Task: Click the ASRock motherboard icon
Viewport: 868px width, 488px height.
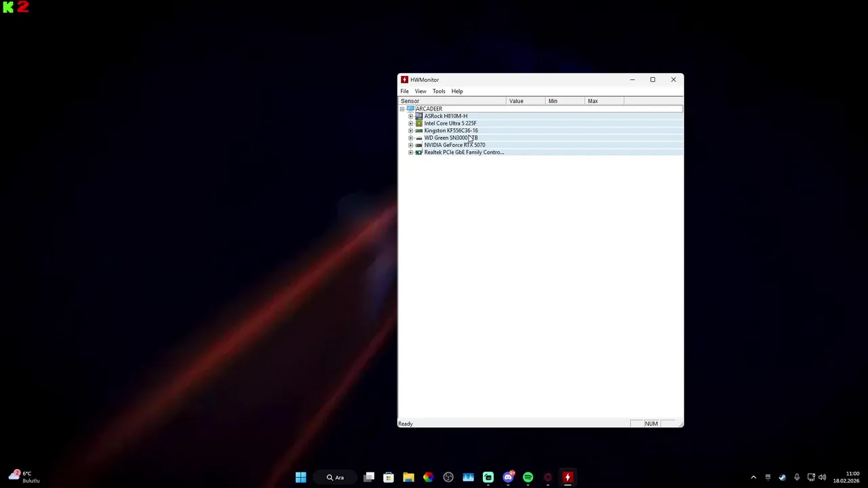Action: (x=418, y=116)
